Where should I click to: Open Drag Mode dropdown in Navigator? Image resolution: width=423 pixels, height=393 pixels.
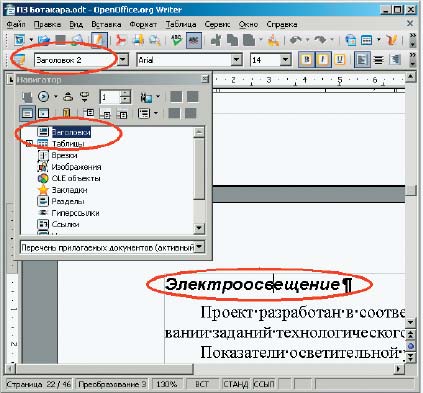158,97
